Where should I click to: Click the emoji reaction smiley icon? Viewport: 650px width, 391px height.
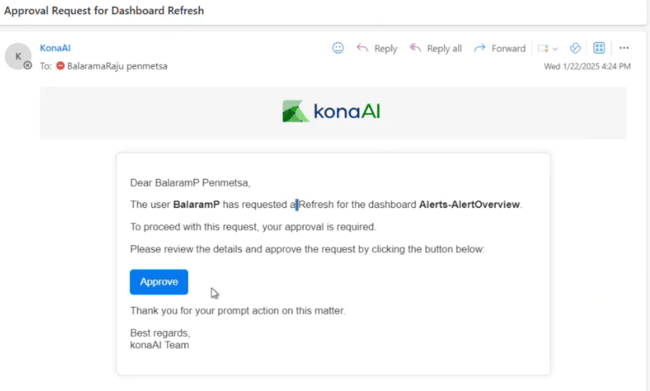pos(338,48)
